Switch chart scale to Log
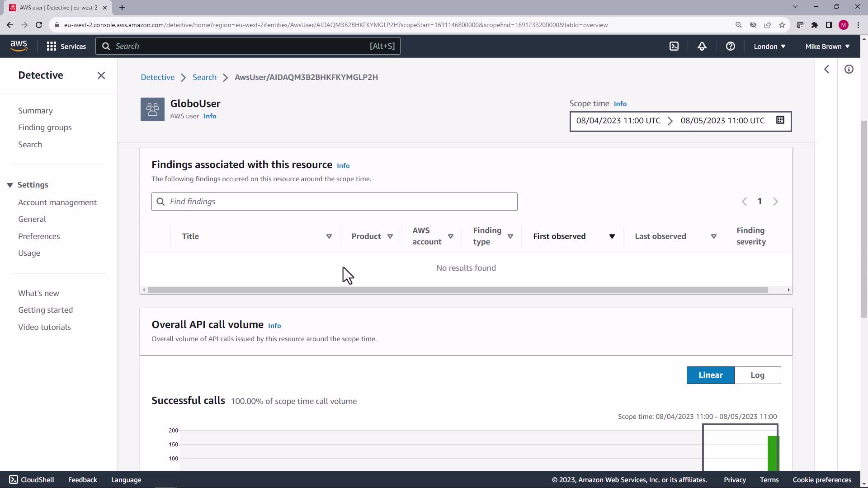The image size is (868, 488). [757, 375]
